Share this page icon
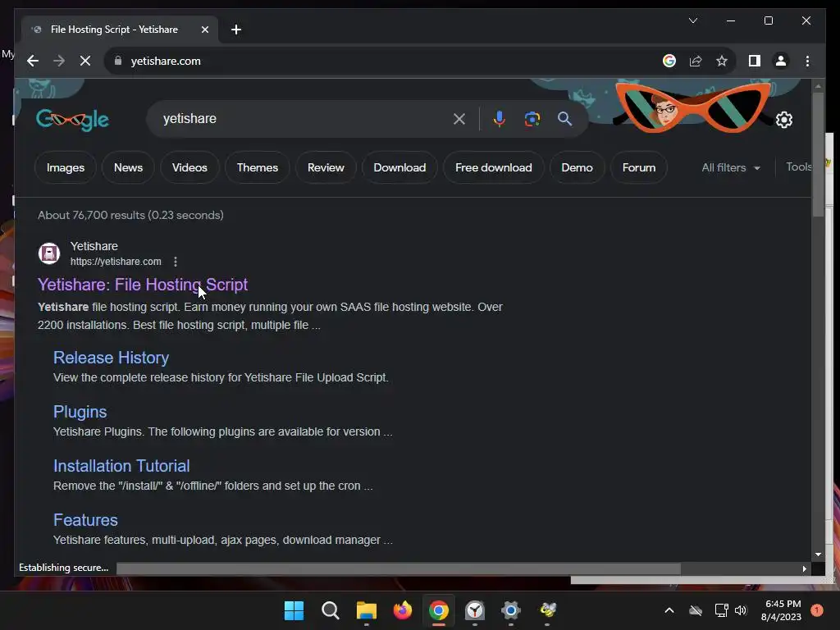This screenshot has width=840, height=630. [696, 61]
